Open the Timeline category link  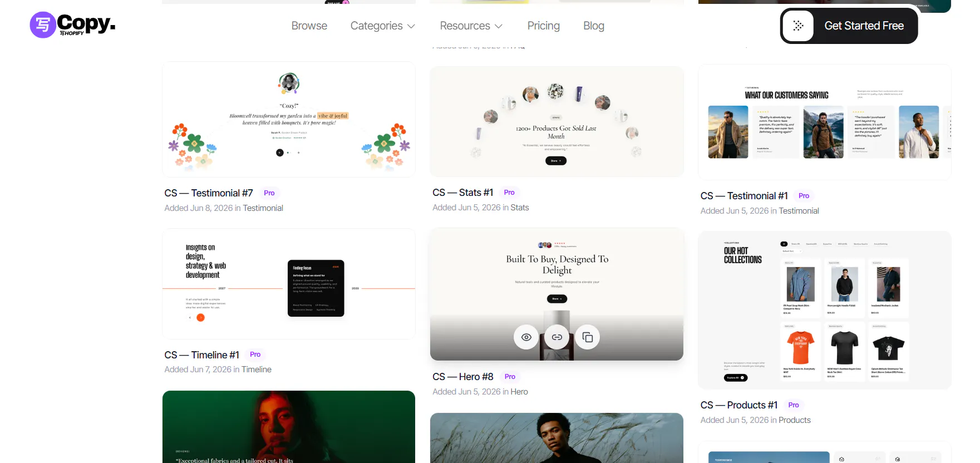point(257,370)
